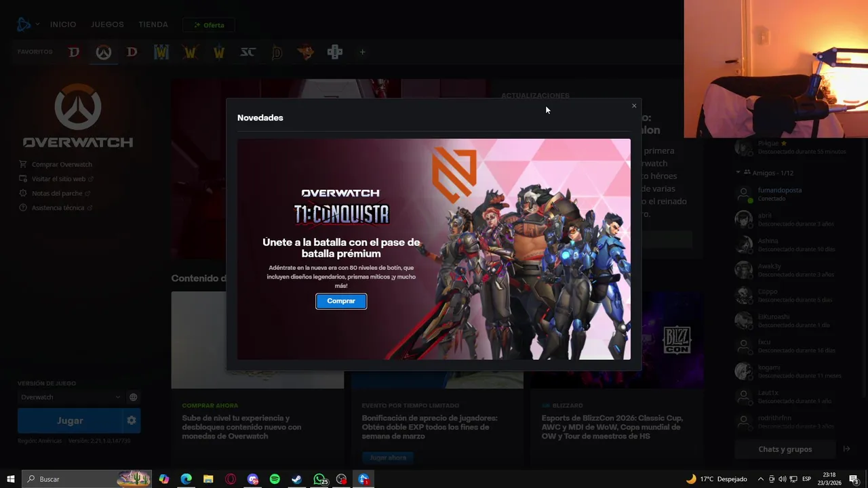Select the gold W Warcraft icon before StarCraft
The image size is (868, 488).
tap(219, 52)
